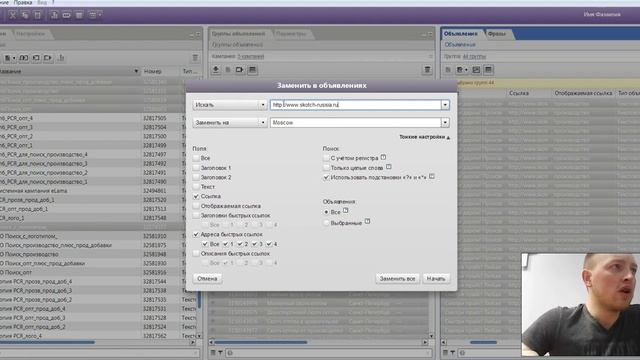The image size is (640, 360).
Task: Open the 'Параметры' tab
Action: 291,34
